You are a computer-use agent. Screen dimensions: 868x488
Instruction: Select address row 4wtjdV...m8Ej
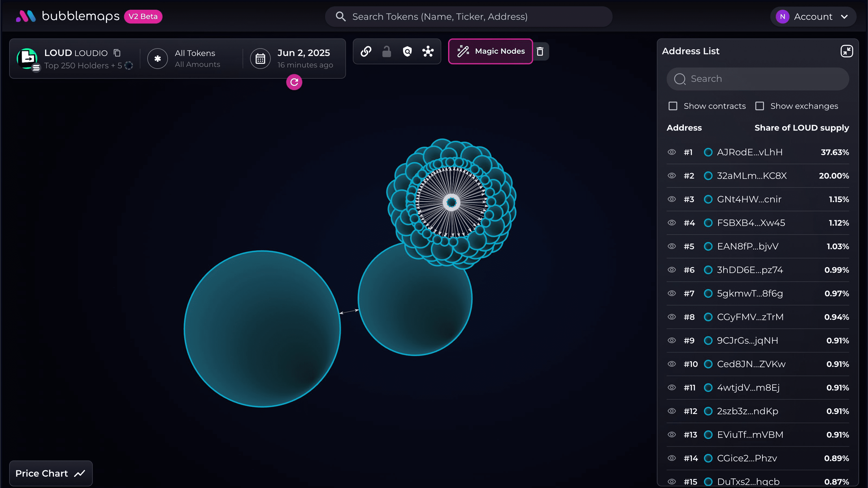click(758, 388)
